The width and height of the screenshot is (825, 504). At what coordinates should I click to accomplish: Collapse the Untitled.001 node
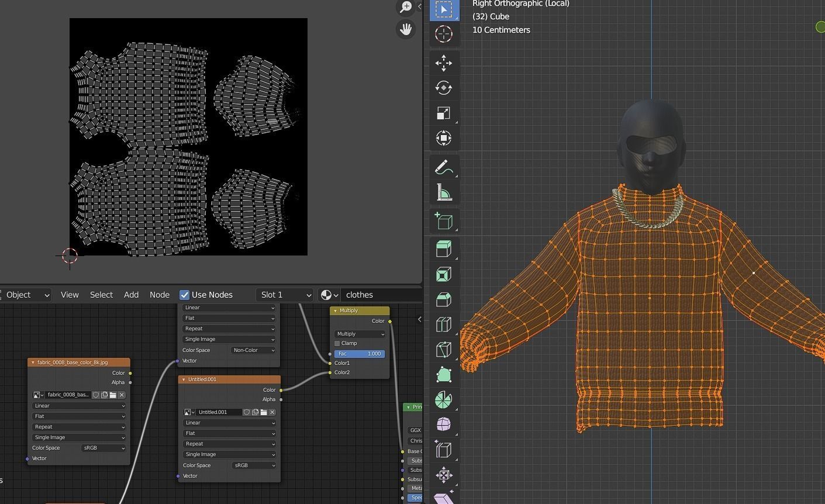coord(184,379)
